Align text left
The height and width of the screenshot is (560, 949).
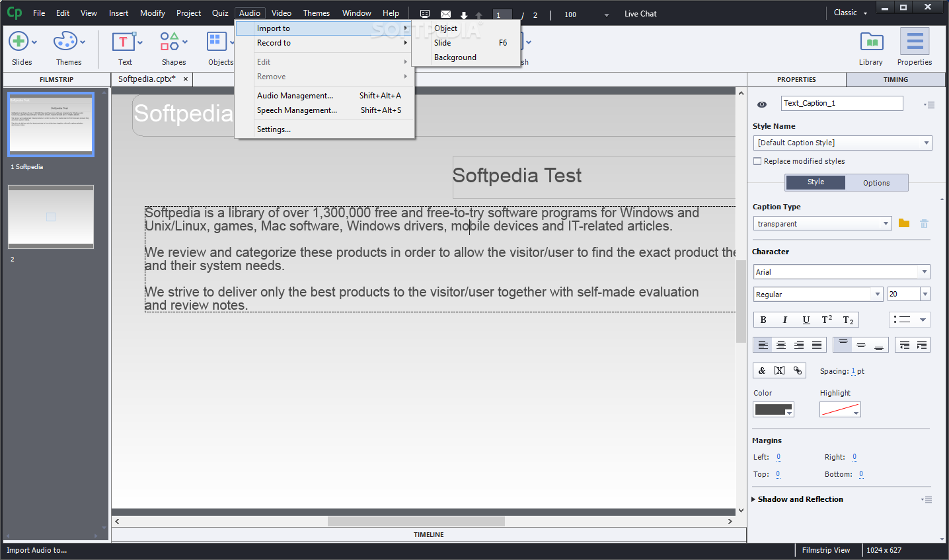763,345
